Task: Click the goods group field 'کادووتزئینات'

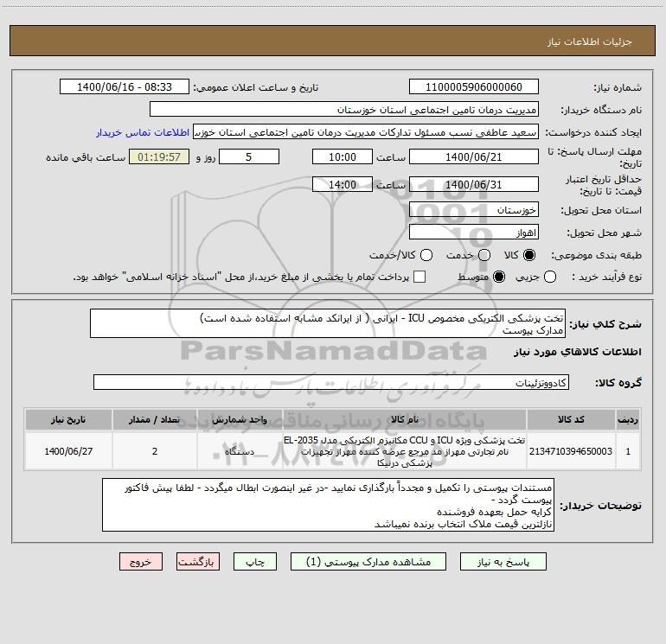Action: (331, 382)
